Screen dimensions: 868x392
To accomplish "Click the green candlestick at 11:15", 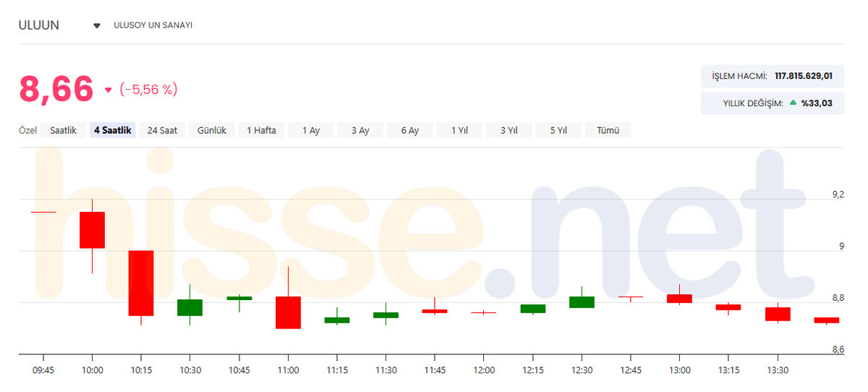I will (x=337, y=320).
